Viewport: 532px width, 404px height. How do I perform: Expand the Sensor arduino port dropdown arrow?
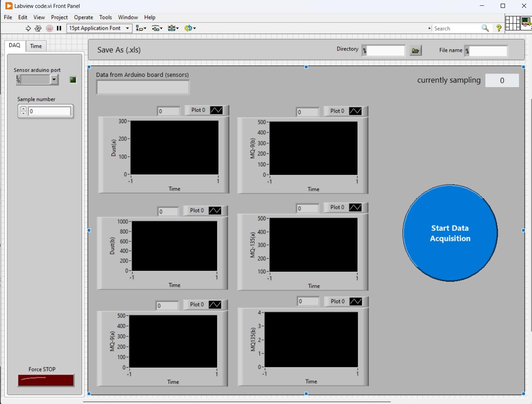pyautogui.click(x=54, y=80)
